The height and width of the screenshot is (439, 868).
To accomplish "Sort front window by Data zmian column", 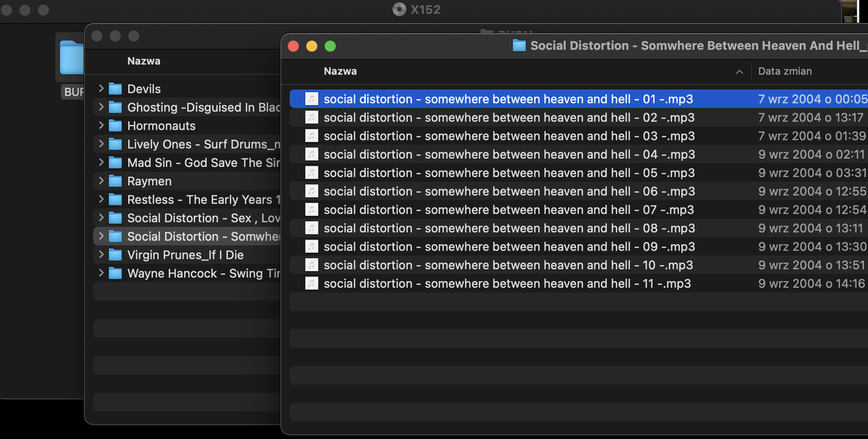I will (785, 71).
